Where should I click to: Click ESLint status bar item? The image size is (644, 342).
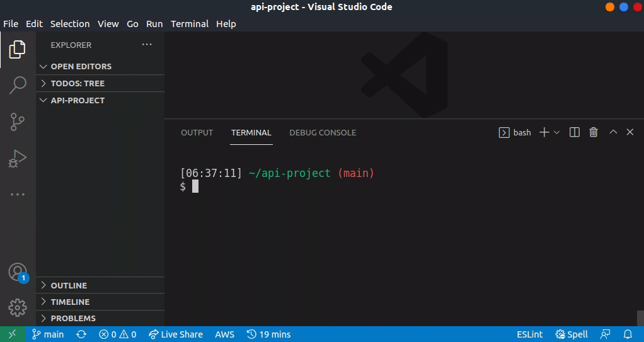pos(529,334)
